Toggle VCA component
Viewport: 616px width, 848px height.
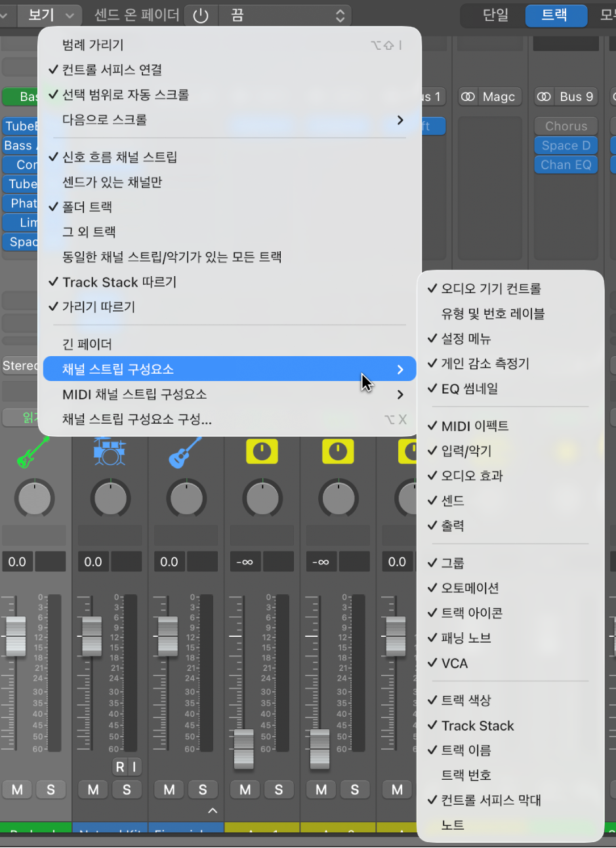[x=510, y=663]
